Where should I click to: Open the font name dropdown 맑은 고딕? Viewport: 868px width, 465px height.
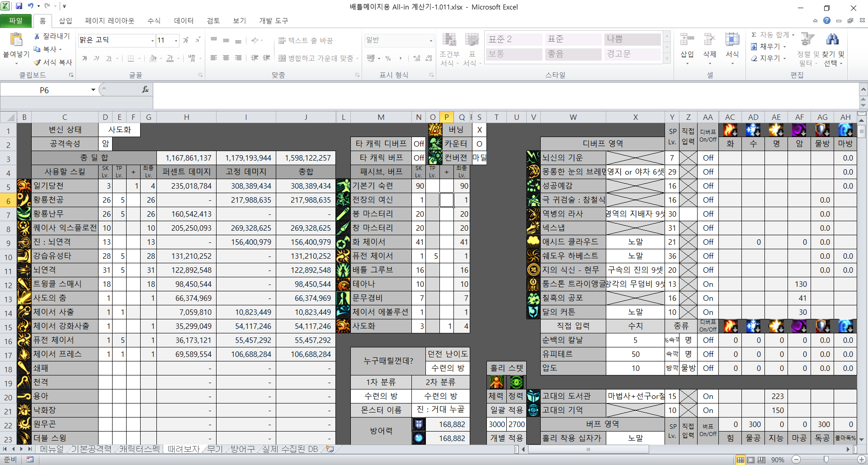[x=152, y=40]
